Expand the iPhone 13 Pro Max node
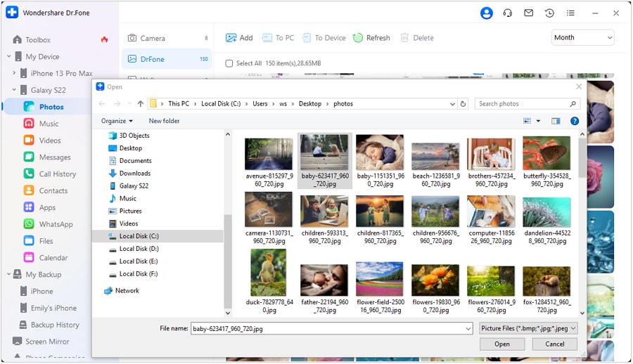The image size is (633, 364). click(14, 73)
